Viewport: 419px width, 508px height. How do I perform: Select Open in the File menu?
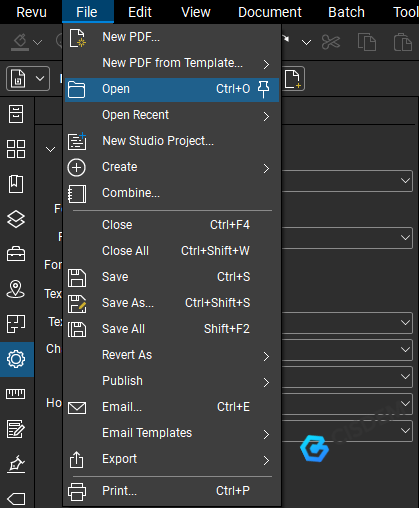click(x=172, y=89)
